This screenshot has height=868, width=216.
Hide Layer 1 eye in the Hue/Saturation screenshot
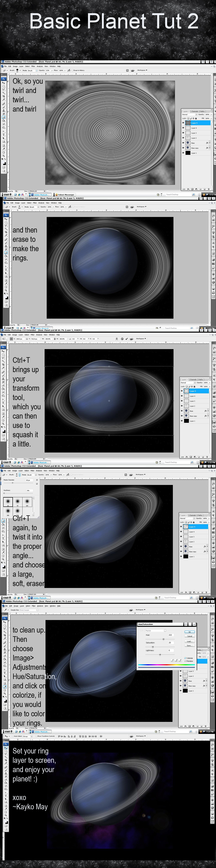coord(181,691)
